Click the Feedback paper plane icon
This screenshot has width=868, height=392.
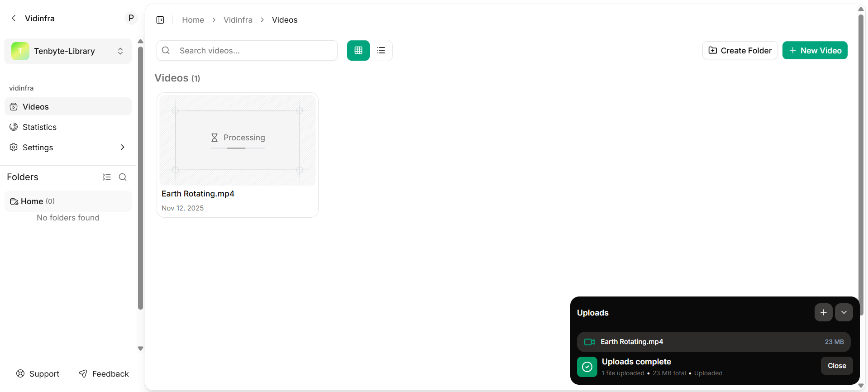pyautogui.click(x=83, y=373)
